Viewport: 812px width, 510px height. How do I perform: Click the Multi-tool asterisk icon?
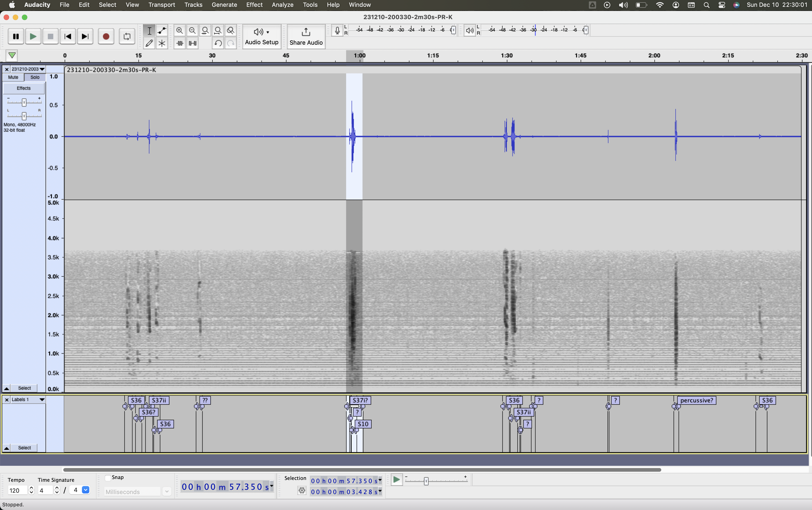click(162, 43)
